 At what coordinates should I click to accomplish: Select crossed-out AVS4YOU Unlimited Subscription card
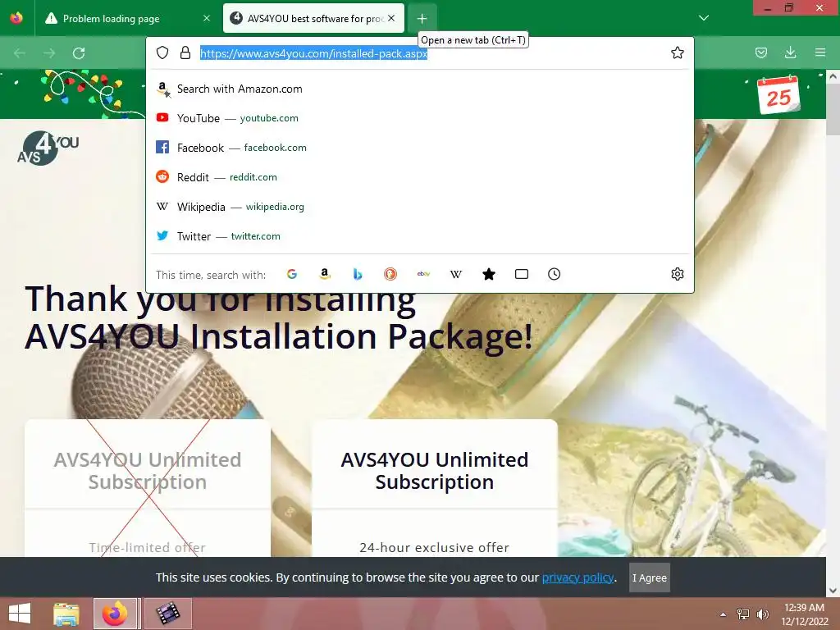coord(148,488)
